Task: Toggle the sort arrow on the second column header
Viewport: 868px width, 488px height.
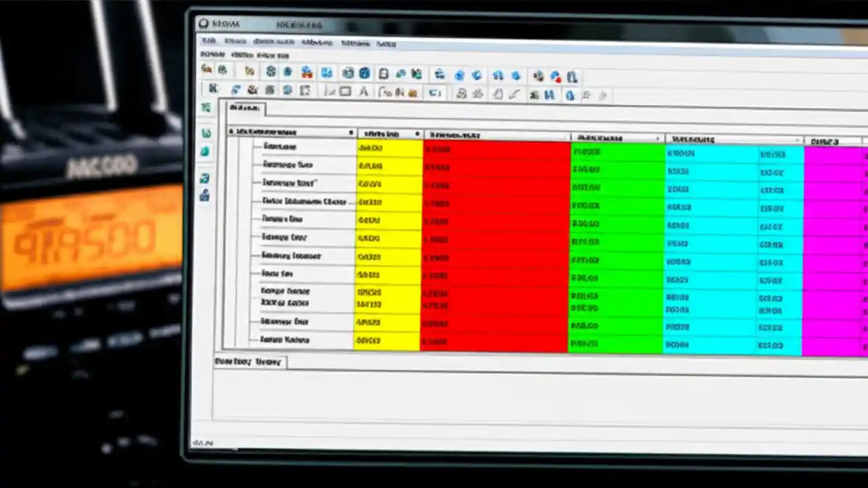Action: [x=418, y=134]
